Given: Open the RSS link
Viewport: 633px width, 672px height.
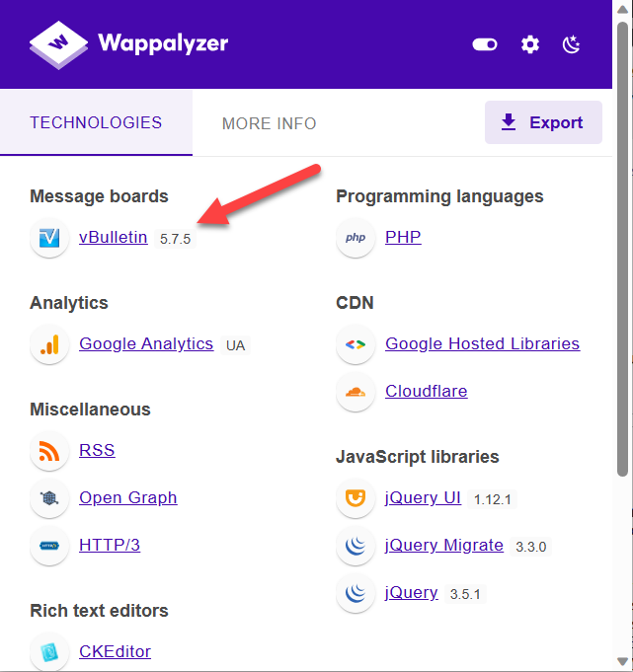Looking at the screenshot, I should pos(97,450).
